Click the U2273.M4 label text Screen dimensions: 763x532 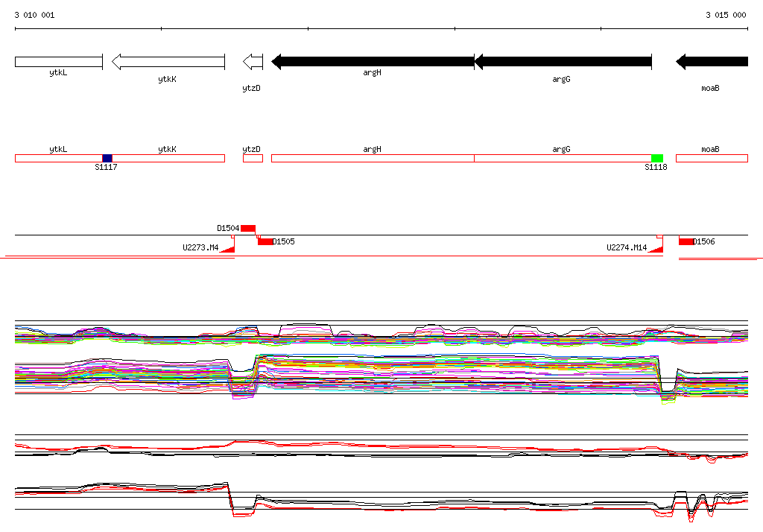(x=200, y=247)
